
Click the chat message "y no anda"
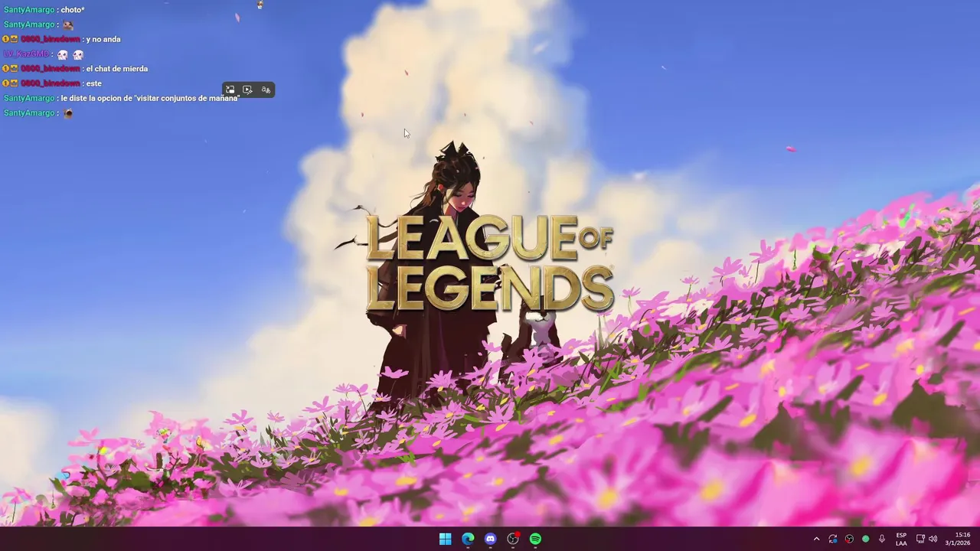point(103,39)
